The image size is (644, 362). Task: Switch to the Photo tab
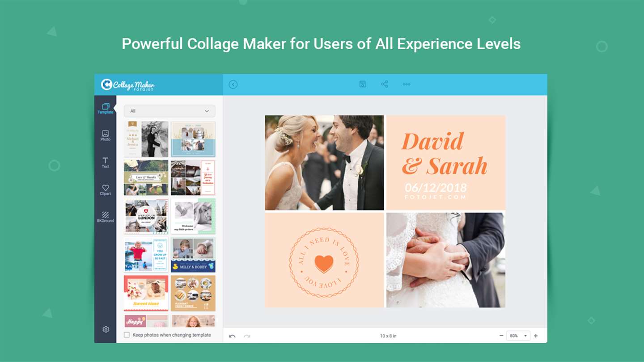[106, 135]
